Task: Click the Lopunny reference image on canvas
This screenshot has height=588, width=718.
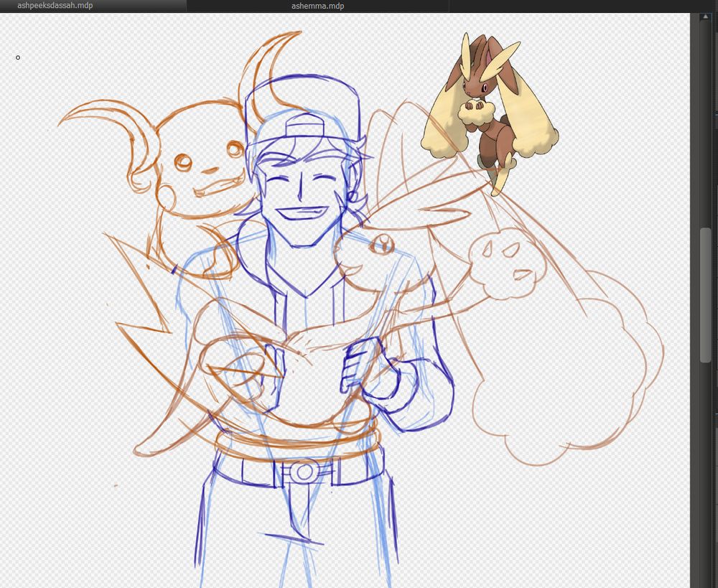Action: (490, 114)
